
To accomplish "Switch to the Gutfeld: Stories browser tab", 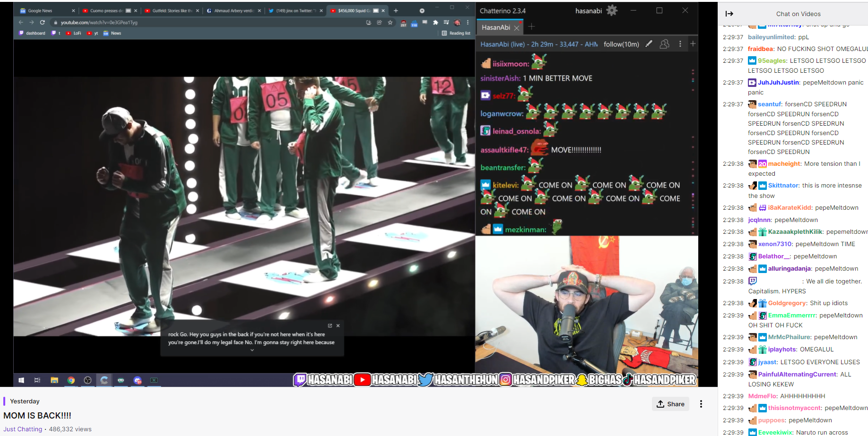I will [172, 10].
